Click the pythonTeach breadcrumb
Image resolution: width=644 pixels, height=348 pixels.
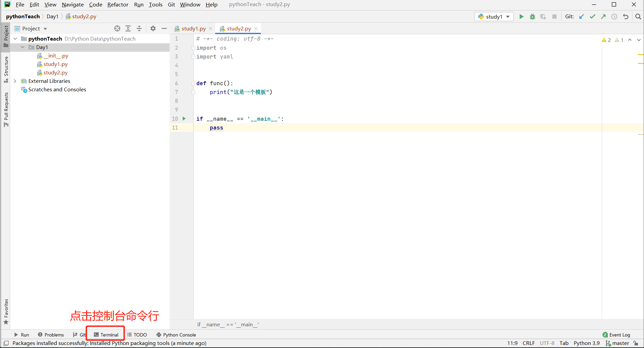point(23,17)
